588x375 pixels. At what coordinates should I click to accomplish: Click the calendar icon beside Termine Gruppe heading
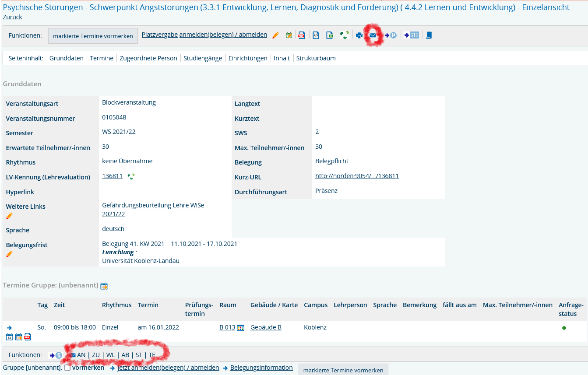click(104, 286)
